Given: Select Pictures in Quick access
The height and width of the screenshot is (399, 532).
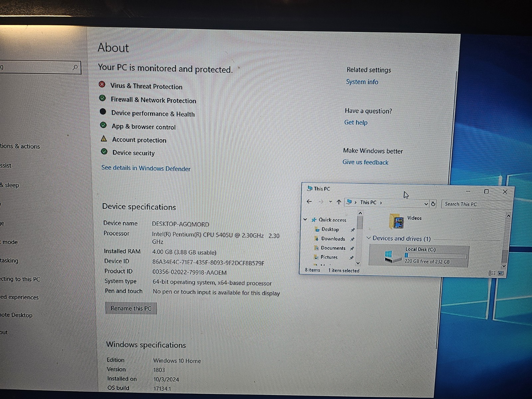Looking at the screenshot, I should coord(329,257).
